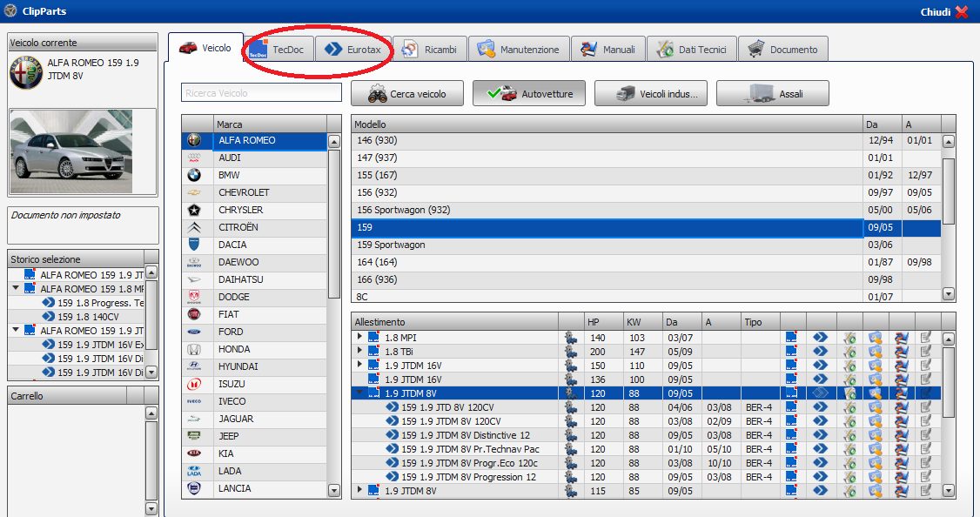Viewport: 980px width, 517px height.
Task: Click the FIAT logo in Marca list
Action: tap(194, 314)
